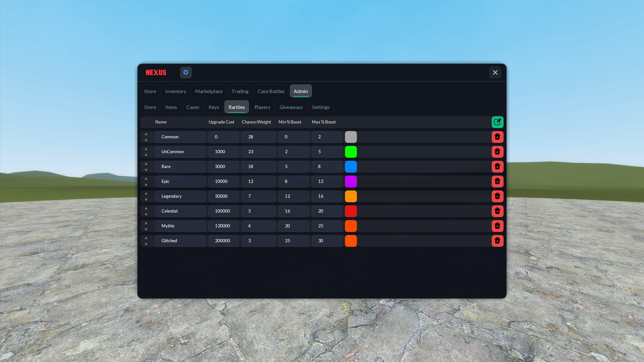This screenshot has width=644, height=362.
Task: Click the green add new rarity icon
Action: [x=497, y=122]
